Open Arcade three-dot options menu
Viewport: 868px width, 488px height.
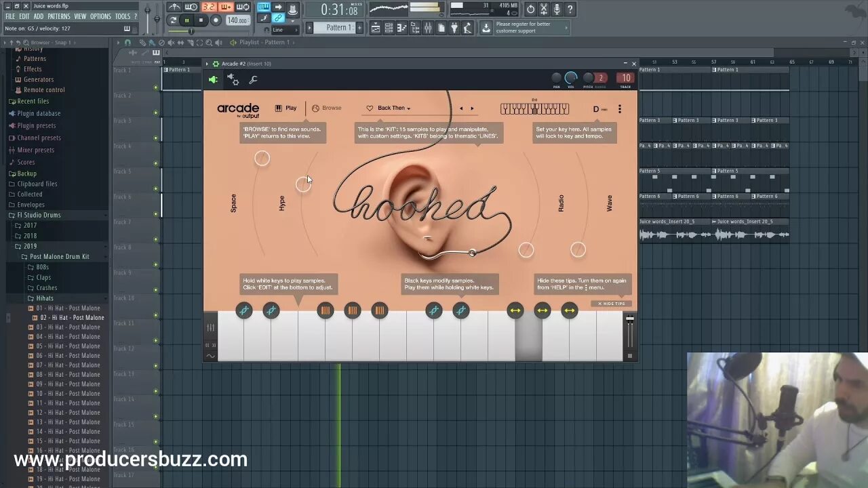coord(619,109)
